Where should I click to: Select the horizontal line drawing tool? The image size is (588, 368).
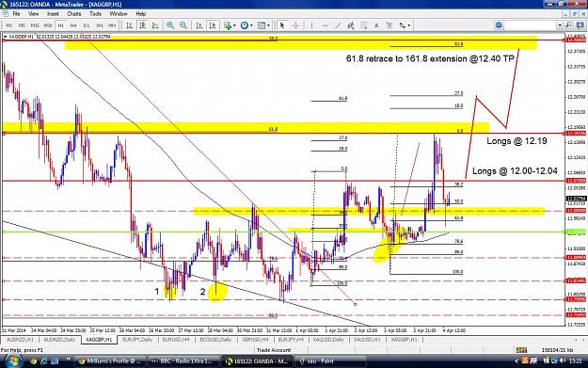(x=325, y=25)
